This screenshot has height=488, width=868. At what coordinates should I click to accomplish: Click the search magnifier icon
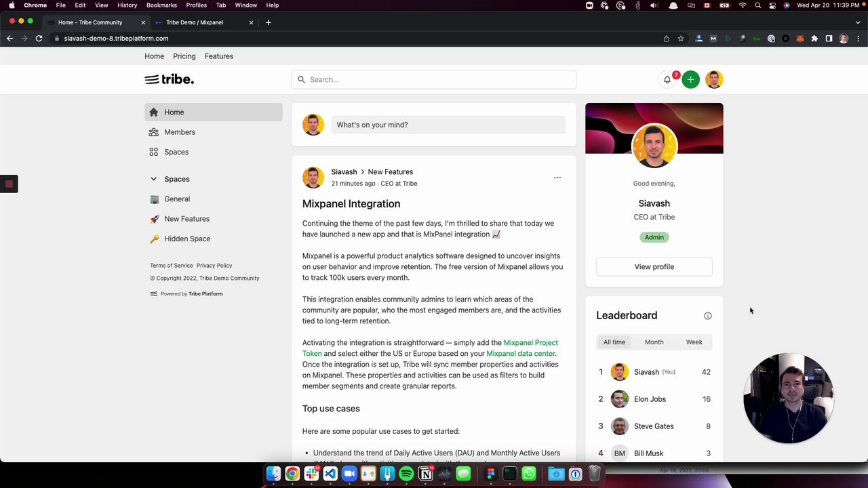point(302,80)
